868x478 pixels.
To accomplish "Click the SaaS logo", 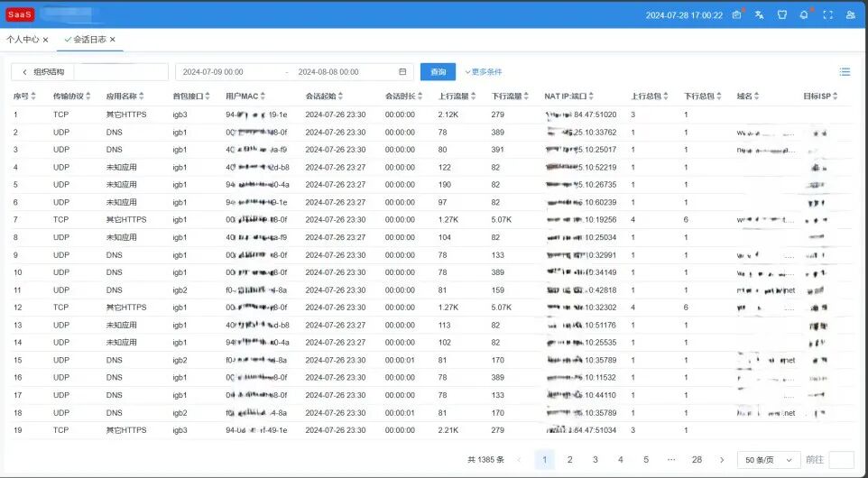I will click(20, 15).
